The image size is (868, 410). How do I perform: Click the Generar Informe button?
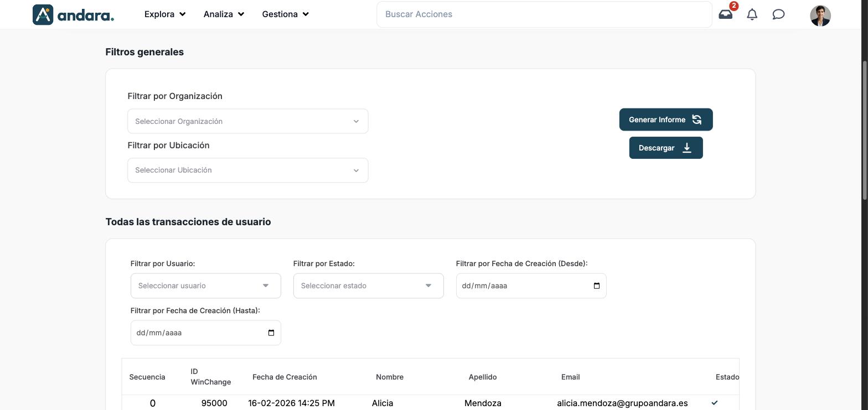[x=666, y=120]
